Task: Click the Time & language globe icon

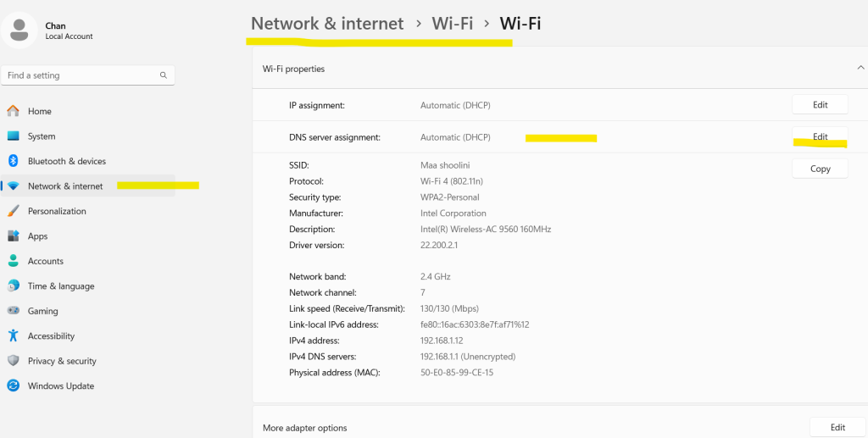Action: pos(13,286)
